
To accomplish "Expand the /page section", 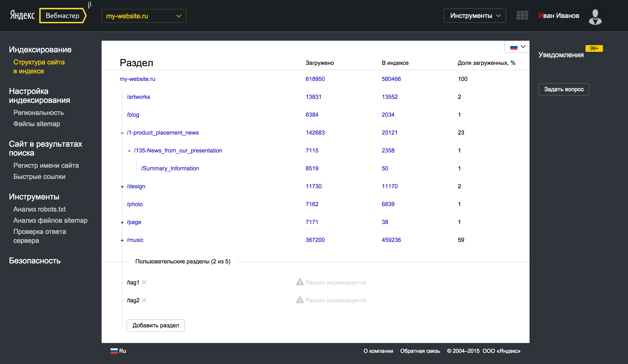I will tap(122, 223).
